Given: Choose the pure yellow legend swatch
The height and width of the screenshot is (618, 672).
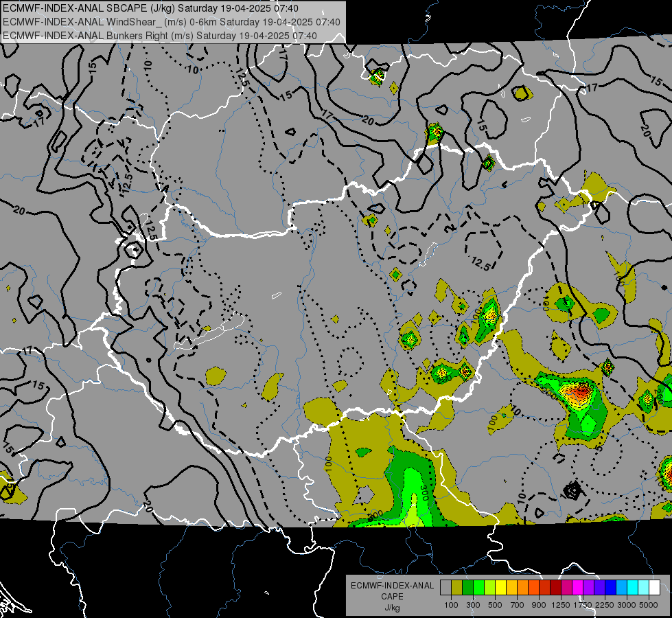Looking at the screenshot, I should pyautogui.click(x=500, y=587).
